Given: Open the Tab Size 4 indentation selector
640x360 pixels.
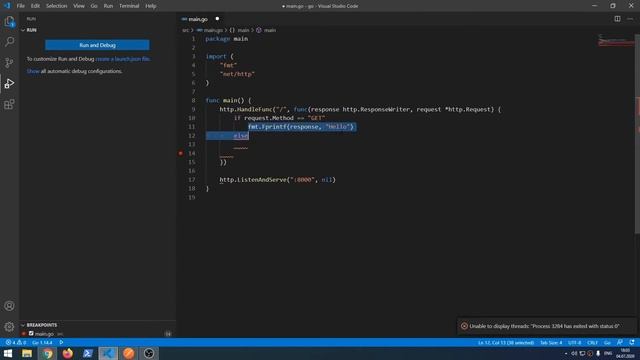Looking at the screenshot, I should pos(551,342).
